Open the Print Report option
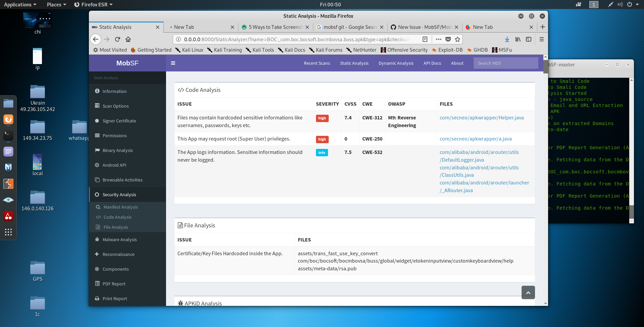Screen dimensions: 644x327 click(115, 298)
